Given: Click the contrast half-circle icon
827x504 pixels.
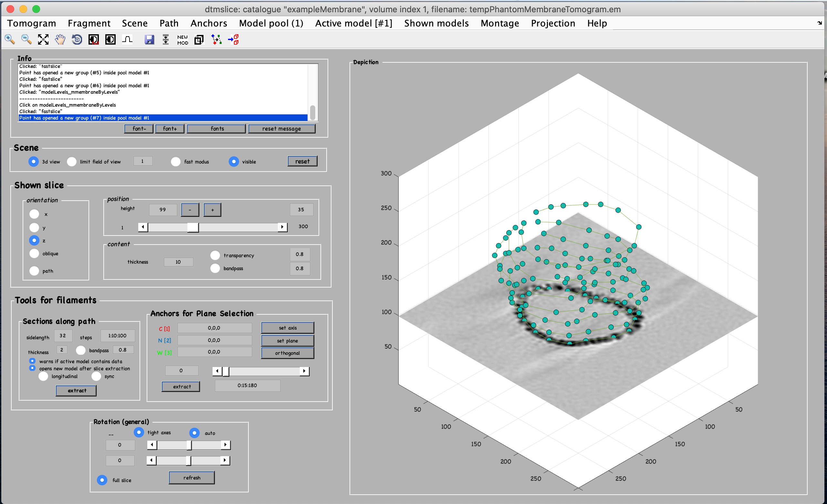Looking at the screenshot, I should pos(110,40).
